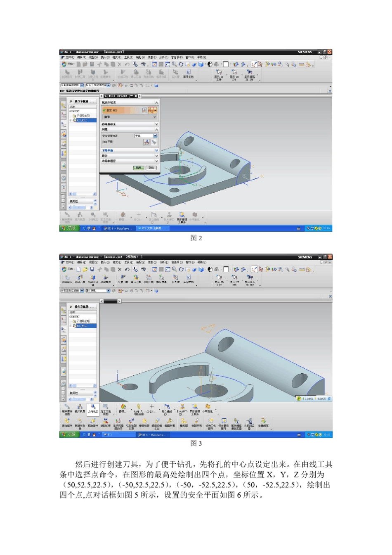392x555 pixels.
Task: Click Add Component (添加组件) in Figure 3
Action: tap(67, 422)
